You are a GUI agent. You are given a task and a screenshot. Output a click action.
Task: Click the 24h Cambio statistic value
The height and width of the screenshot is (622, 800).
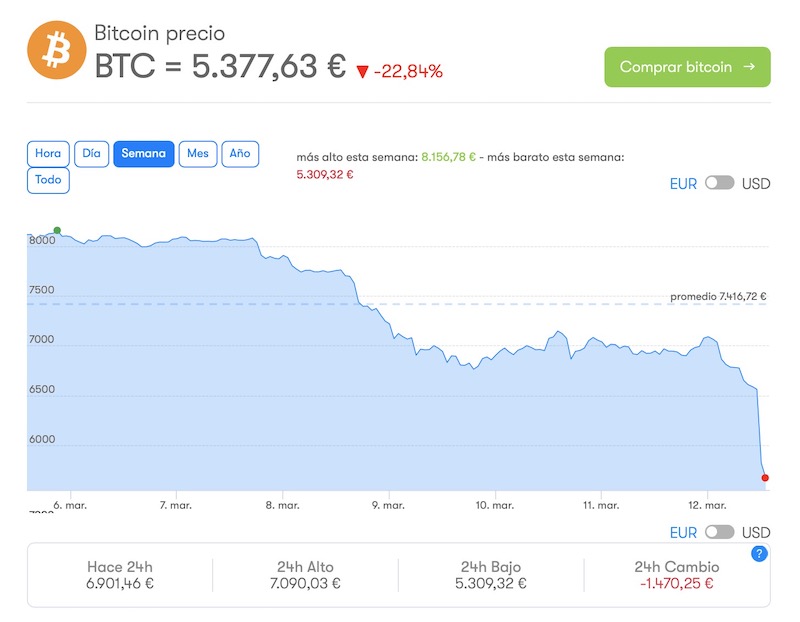click(x=676, y=584)
